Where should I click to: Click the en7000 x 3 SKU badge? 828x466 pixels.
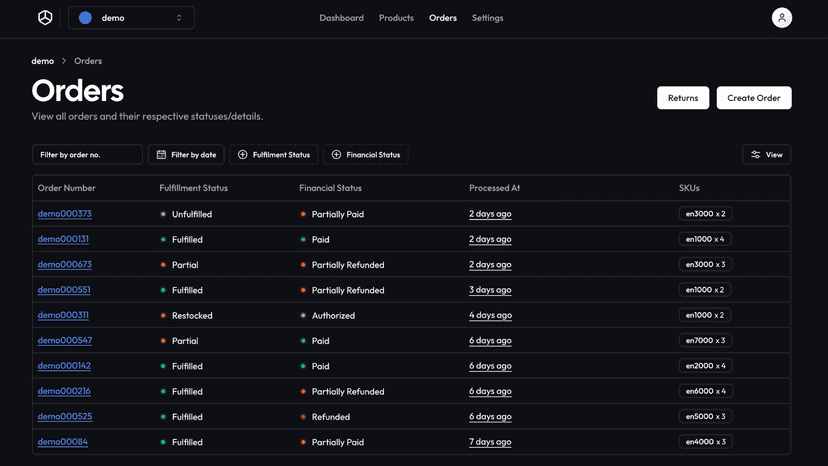click(x=705, y=340)
